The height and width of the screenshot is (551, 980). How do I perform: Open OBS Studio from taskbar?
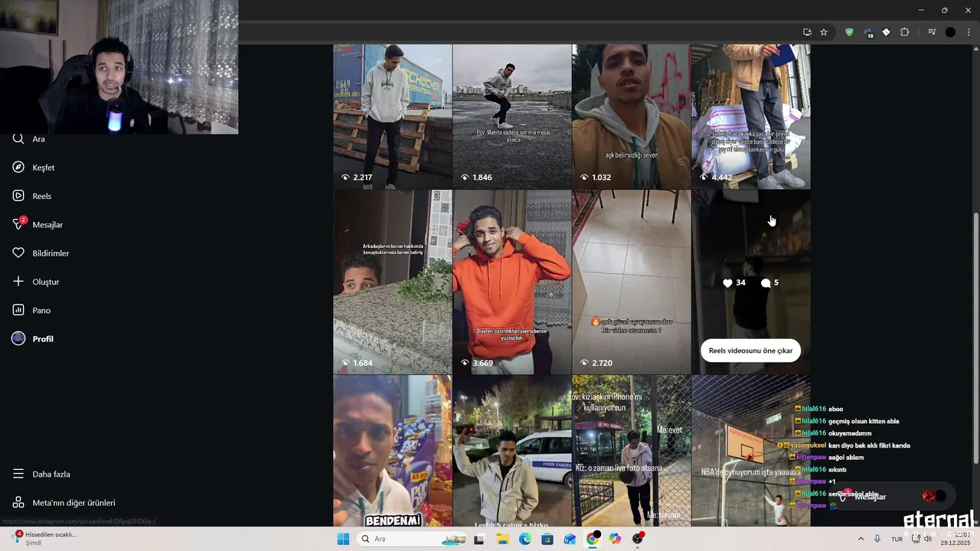tap(638, 539)
